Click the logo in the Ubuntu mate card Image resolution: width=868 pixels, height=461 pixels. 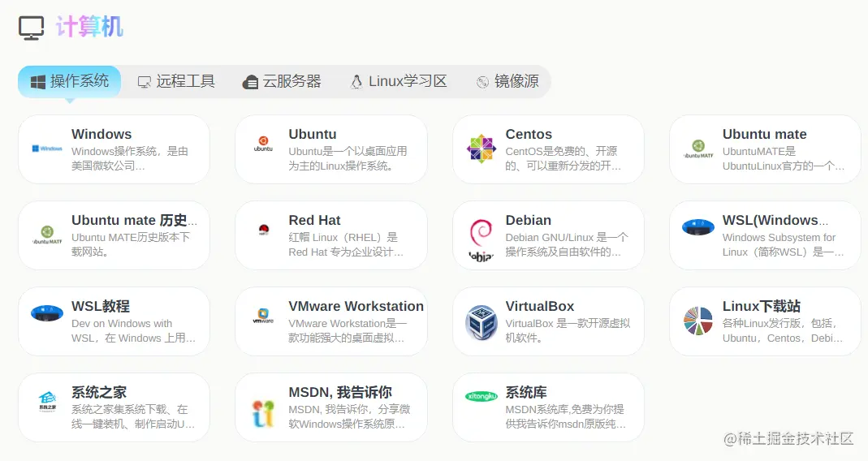[698, 149]
